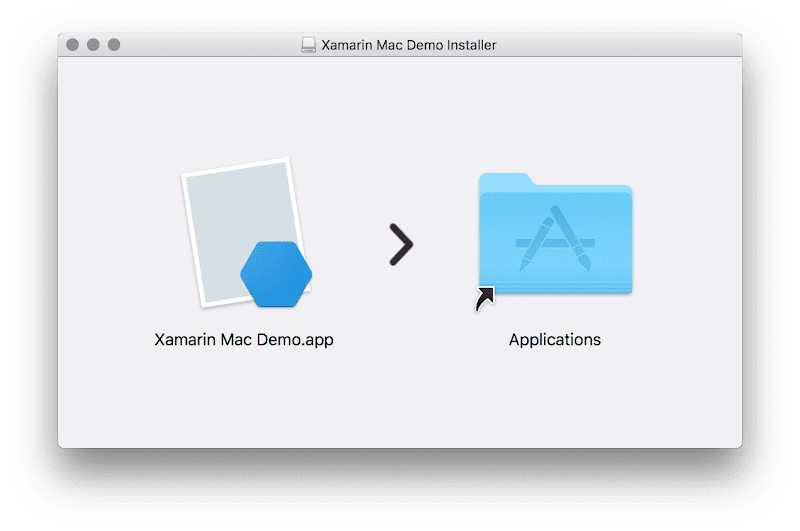Click the disk icon in the title bar
This screenshot has width=800, height=531.
coord(308,45)
